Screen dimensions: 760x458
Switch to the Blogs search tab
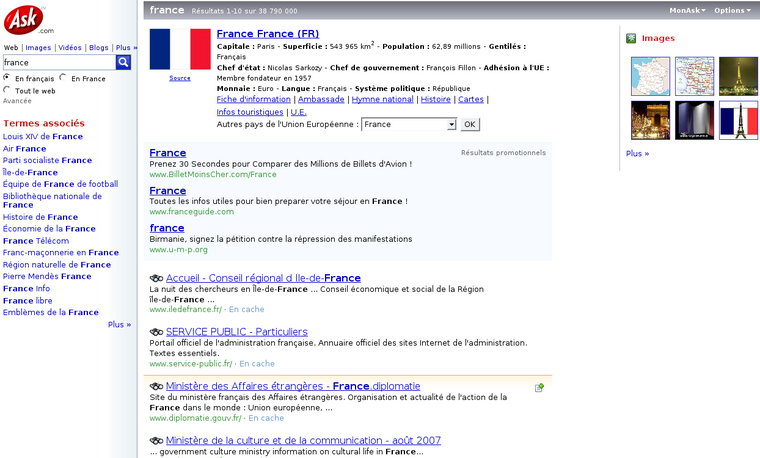coord(98,47)
